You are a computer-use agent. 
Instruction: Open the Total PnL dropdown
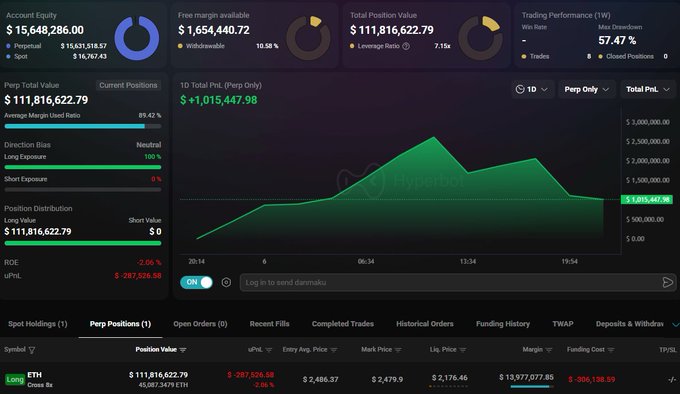click(x=648, y=89)
